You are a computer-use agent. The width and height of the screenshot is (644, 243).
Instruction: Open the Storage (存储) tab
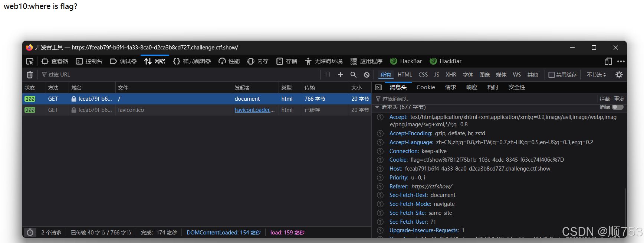[x=287, y=61]
